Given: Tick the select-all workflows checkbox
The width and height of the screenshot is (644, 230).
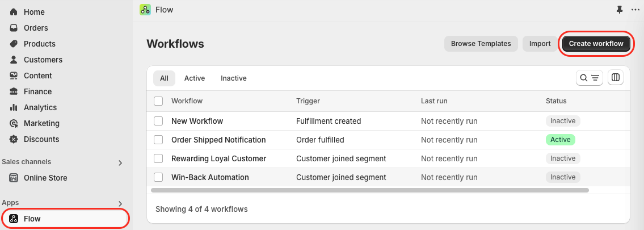Looking at the screenshot, I should (158, 101).
